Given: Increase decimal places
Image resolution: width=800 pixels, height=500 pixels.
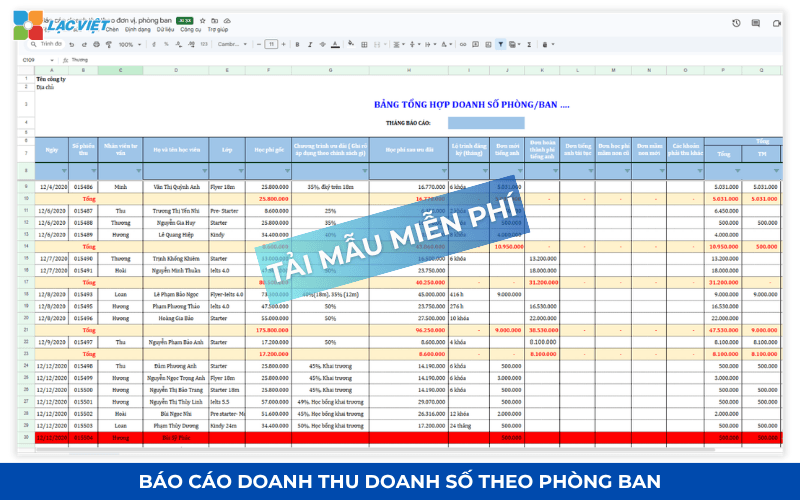Looking at the screenshot, I should (191, 44).
